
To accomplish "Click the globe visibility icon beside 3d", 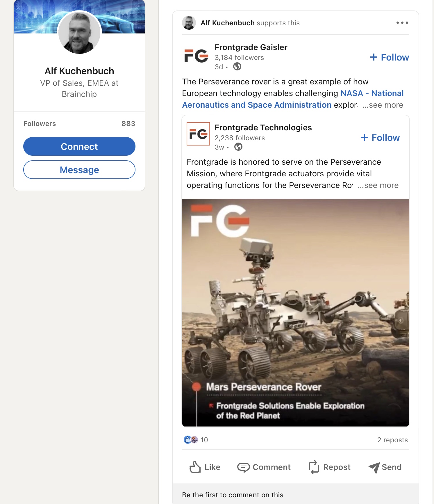I will click(x=237, y=67).
